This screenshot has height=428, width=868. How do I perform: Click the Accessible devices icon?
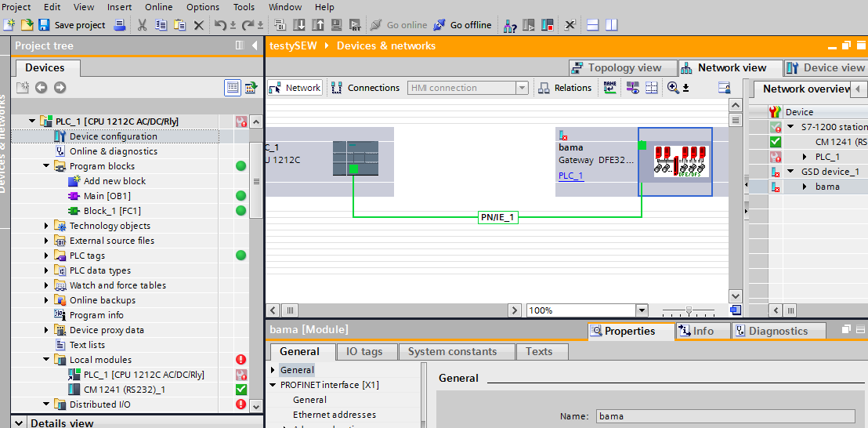pyautogui.click(x=511, y=25)
